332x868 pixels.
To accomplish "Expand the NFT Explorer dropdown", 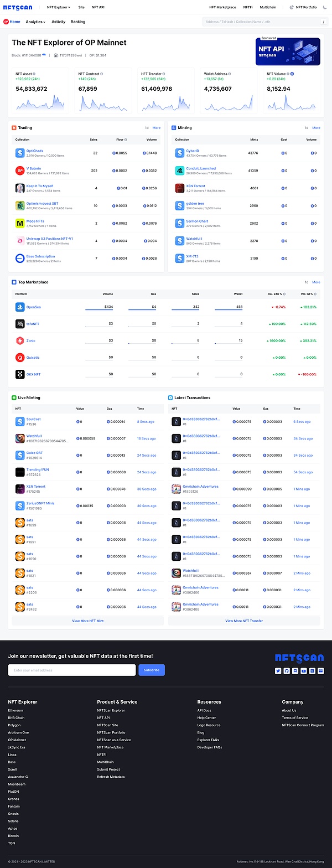I will tap(58, 7).
